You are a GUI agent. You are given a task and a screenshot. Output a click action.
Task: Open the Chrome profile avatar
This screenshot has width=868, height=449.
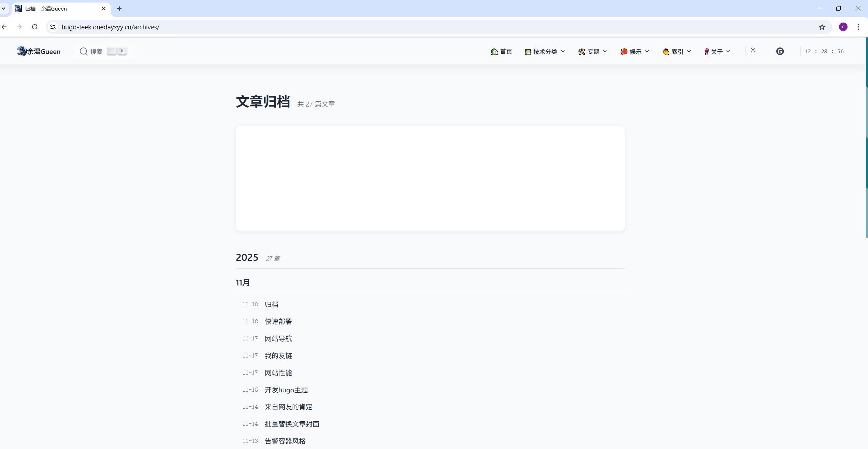click(x=843, y=27)
